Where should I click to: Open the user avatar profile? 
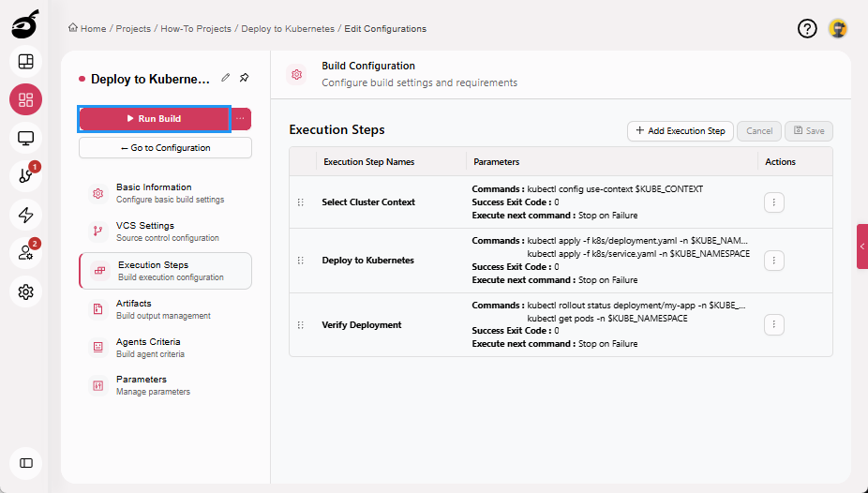point(838,28)
